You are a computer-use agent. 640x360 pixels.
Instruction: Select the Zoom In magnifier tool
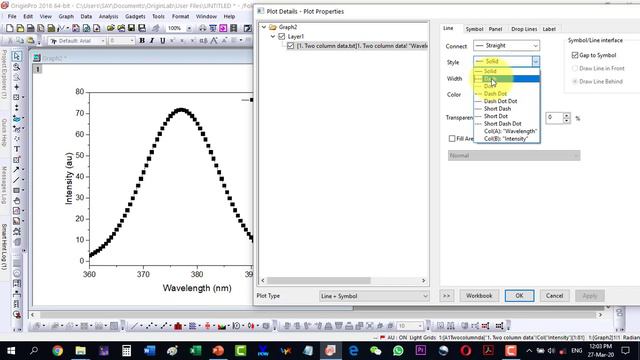16,67
